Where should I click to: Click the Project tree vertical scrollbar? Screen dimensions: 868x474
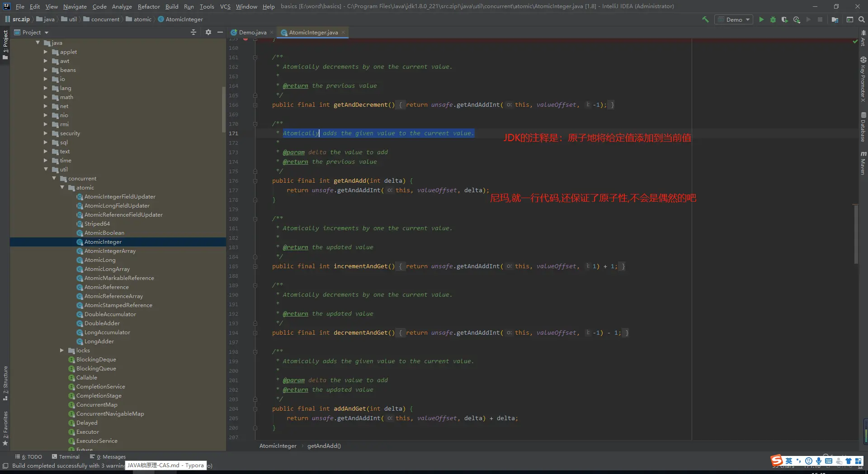tap(224, 109)
